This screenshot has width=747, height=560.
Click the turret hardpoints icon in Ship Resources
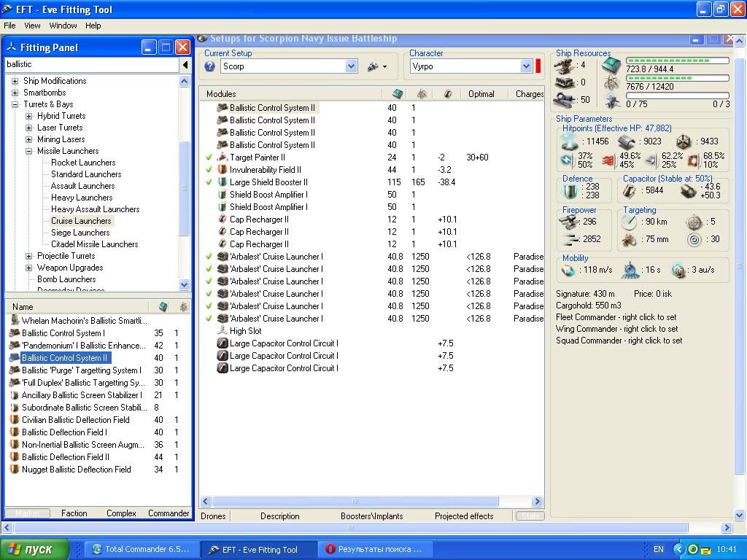point(565,65)
